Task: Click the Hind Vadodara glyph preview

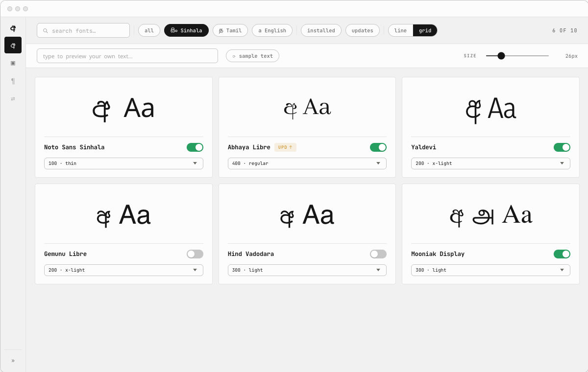Action: click(307, 215)
